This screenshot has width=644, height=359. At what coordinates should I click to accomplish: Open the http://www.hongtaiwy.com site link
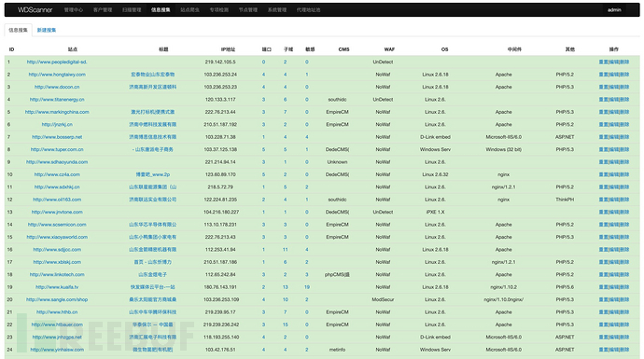pos(57,75)
